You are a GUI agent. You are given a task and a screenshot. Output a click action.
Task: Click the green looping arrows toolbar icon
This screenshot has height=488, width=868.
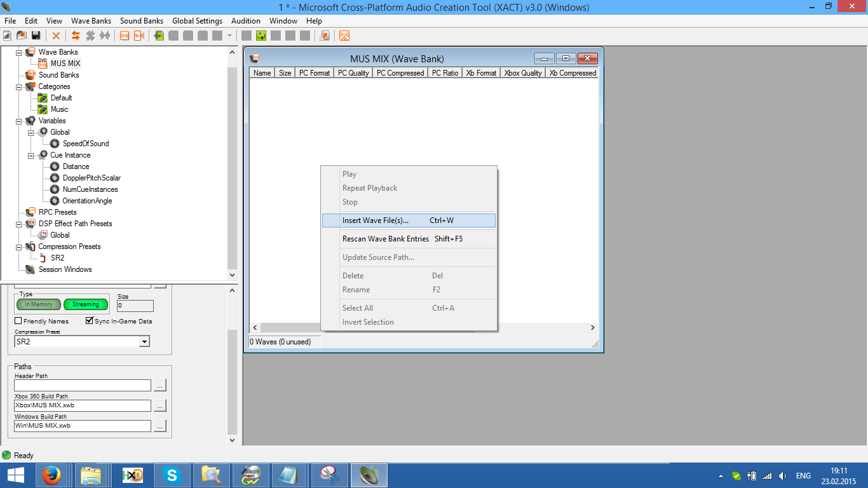click(x=261, y=36)
